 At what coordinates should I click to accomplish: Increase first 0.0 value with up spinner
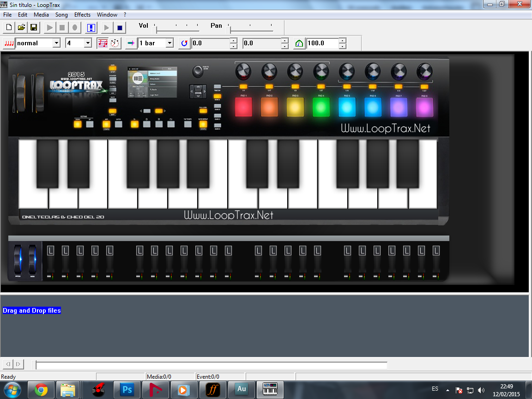click(233, 40)
